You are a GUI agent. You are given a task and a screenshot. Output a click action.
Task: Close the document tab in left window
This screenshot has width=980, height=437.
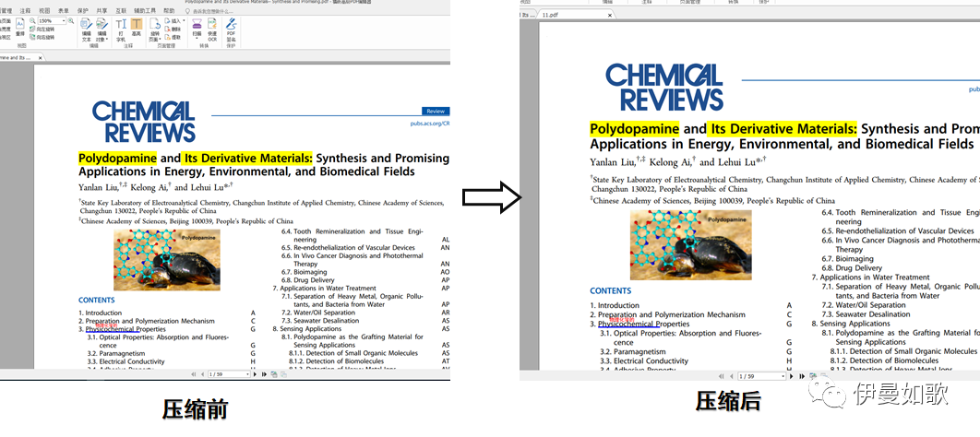pyautogui.click(x=40, y=58)
